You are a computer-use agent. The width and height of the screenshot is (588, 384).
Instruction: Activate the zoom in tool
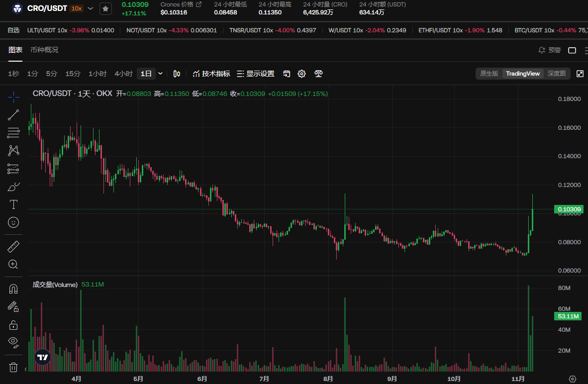pyautogui.click(x=13, y=265)
